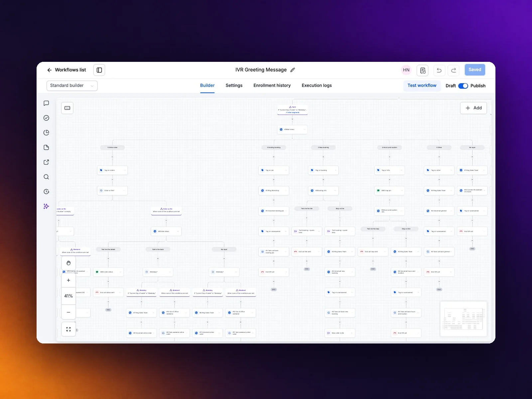This screenshot has height=399, width=532.
Task: Open Tag ivr-other node options menu
Action: pos(451,170)
